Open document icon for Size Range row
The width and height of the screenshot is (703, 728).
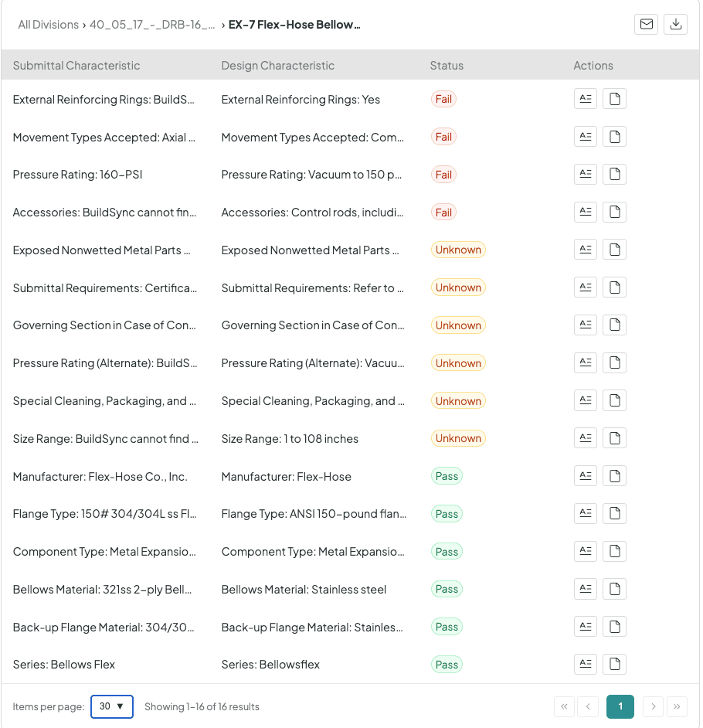614,438
